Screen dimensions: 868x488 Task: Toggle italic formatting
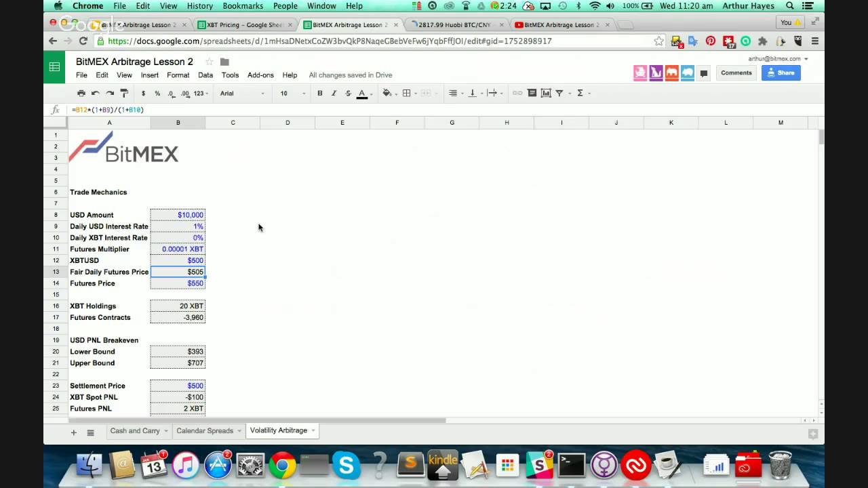[x=334, y=94]
